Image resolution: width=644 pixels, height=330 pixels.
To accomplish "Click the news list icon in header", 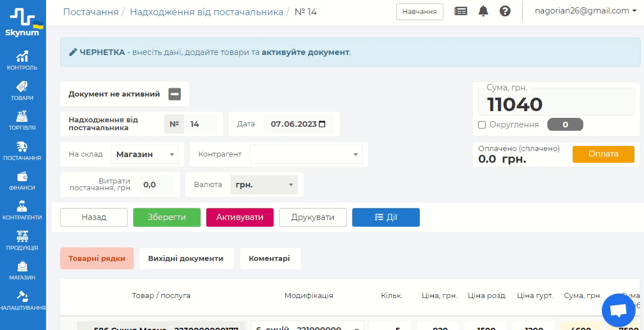I will pos(461,11).
